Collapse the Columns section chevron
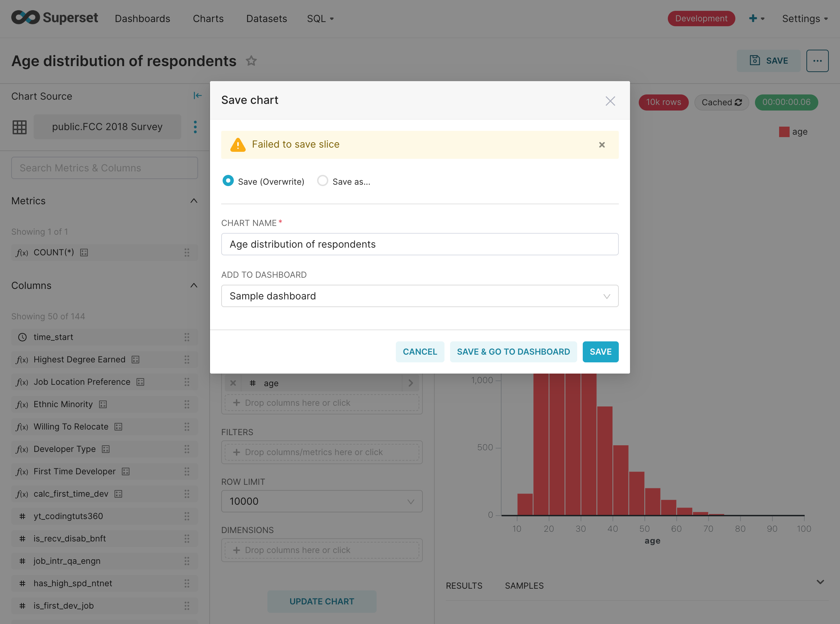This screenshot has width=840, height=624. (x=194, y=285)
